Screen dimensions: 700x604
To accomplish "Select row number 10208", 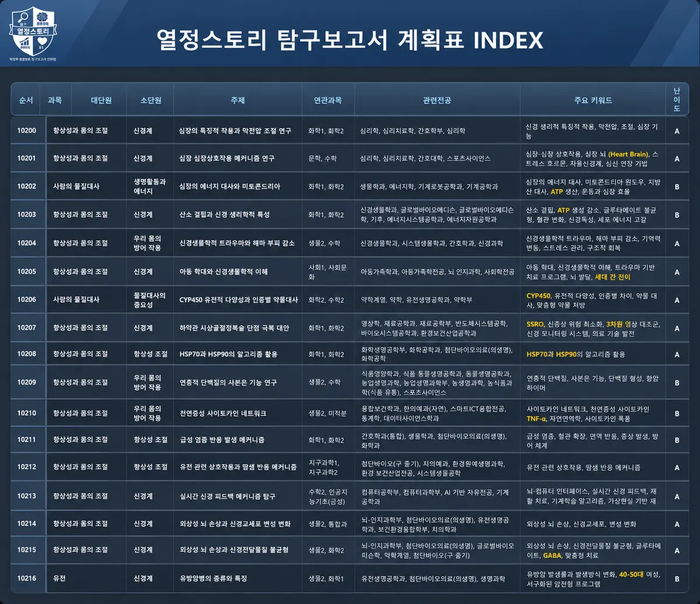I will pyautogui.click(x=27, y=354).
